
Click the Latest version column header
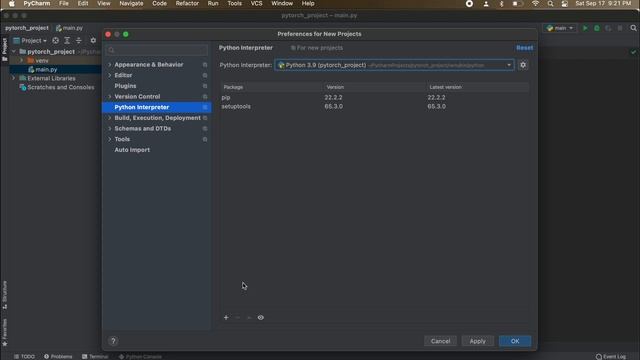pos(478,87)
